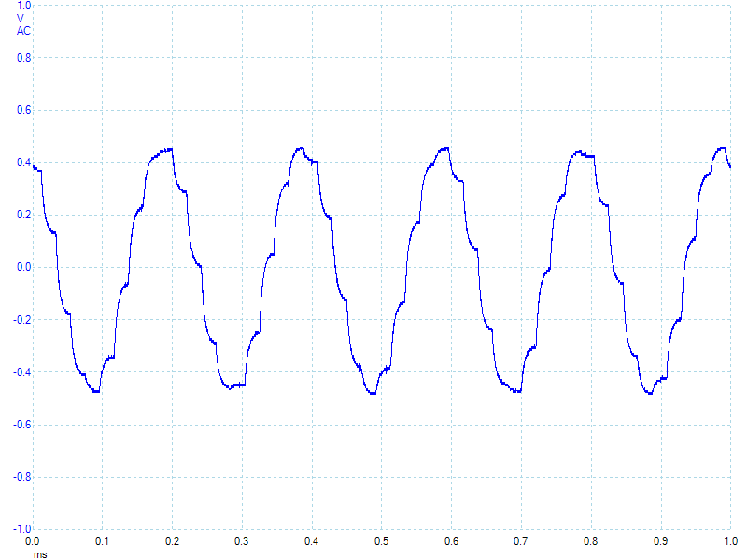Click the 0.4 voltage axis label
The image size is (747, 560).
24,162
